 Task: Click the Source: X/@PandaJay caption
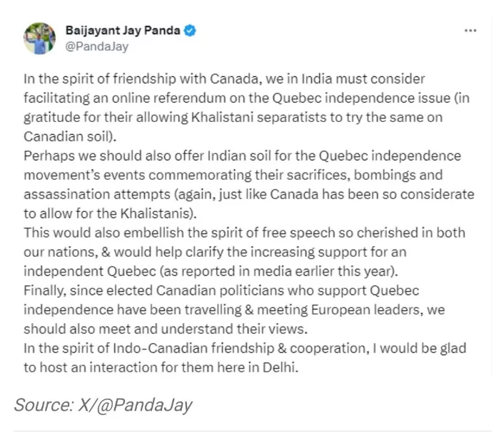(x=103, y=405)
